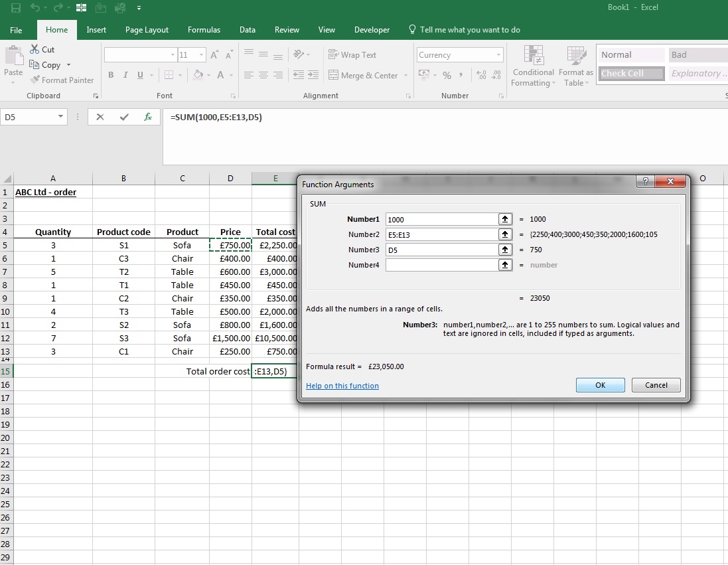Switch to the Insert tab
Screen dimensions: 728x565
coord(96,30)
